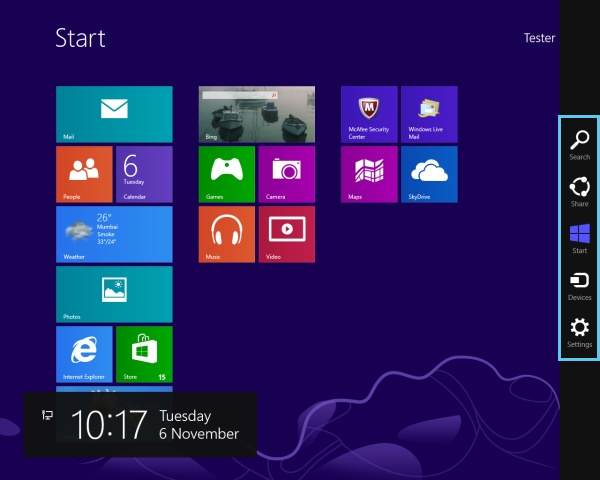The height and width of the screenshot is (480, 600).
Task: Click the Share charm
Action: point(579,189)
